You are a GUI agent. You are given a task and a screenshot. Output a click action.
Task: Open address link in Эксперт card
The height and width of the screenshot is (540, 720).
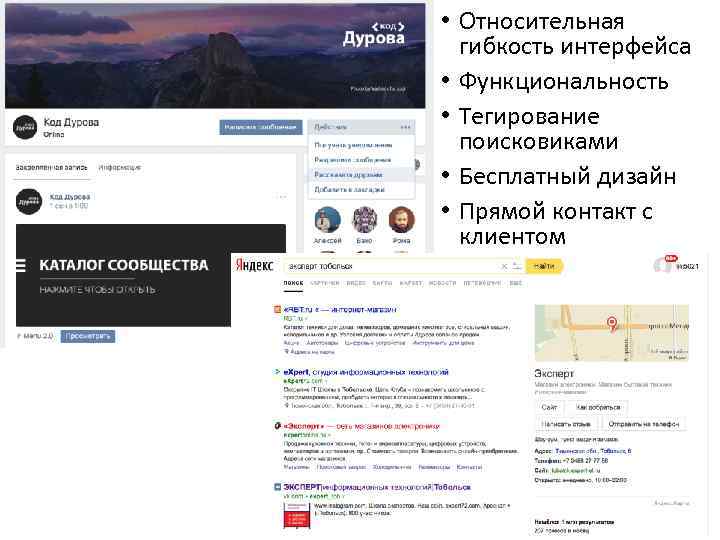593,451
